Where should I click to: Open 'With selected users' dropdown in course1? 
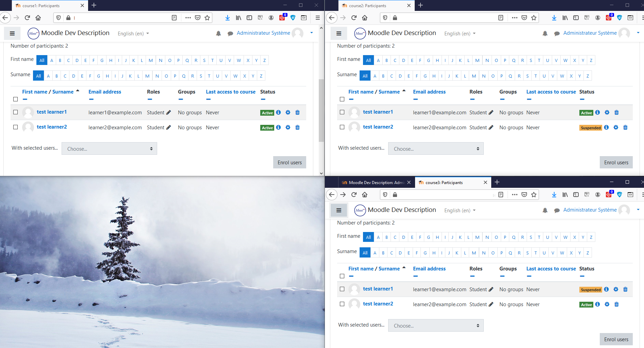[x=109, y=149]
